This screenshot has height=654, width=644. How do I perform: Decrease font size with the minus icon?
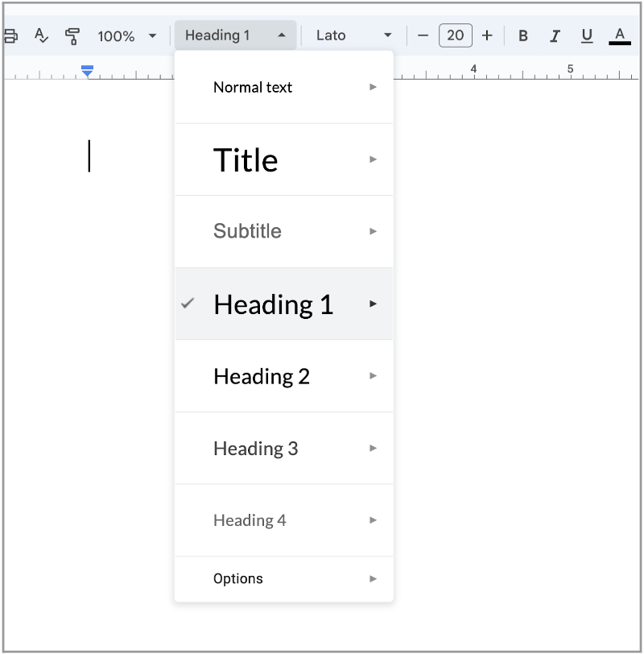pyautogui.click(x=423, y=35)
